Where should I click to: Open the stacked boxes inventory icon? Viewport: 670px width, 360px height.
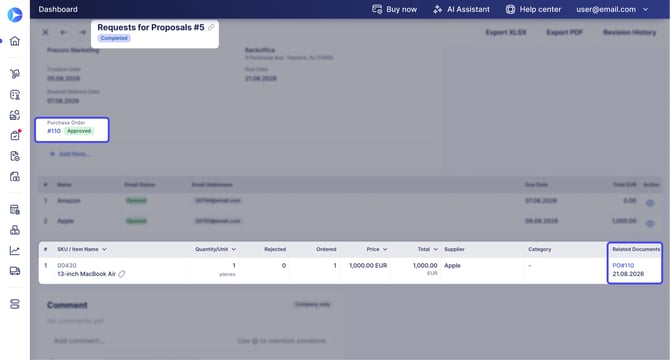[15, 230]
